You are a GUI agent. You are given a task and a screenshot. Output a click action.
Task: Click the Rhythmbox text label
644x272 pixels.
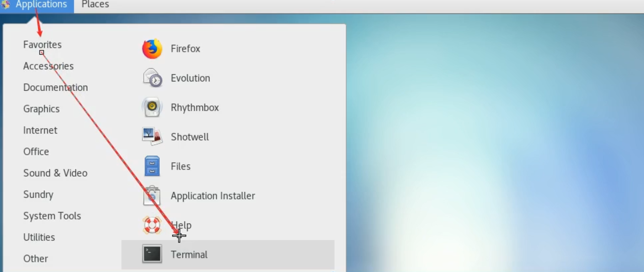[195, 107]
